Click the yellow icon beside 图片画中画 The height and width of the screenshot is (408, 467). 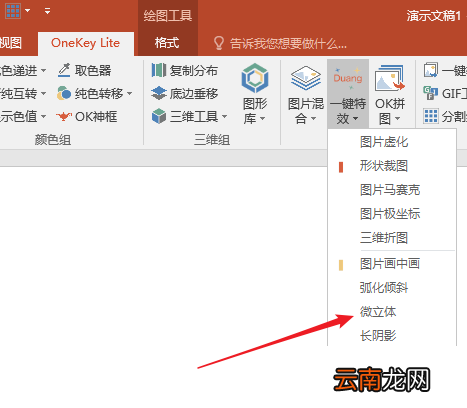click(x=341, y=265)
